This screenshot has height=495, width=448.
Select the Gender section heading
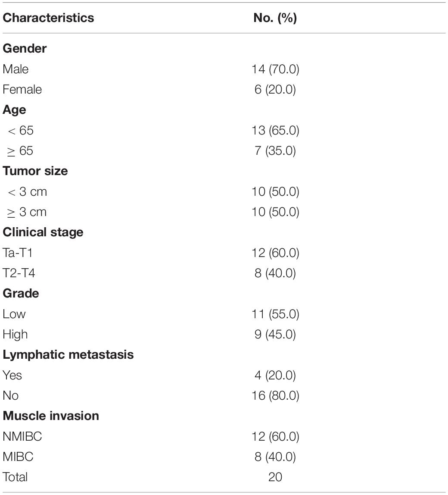[25, 48]
